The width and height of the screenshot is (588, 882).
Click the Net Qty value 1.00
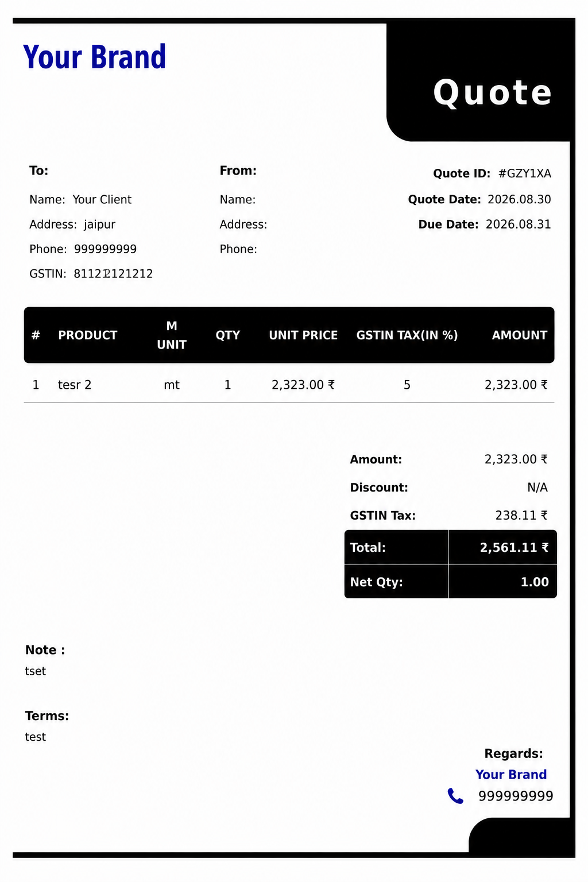pyautogui.click(x=535, y=582)
